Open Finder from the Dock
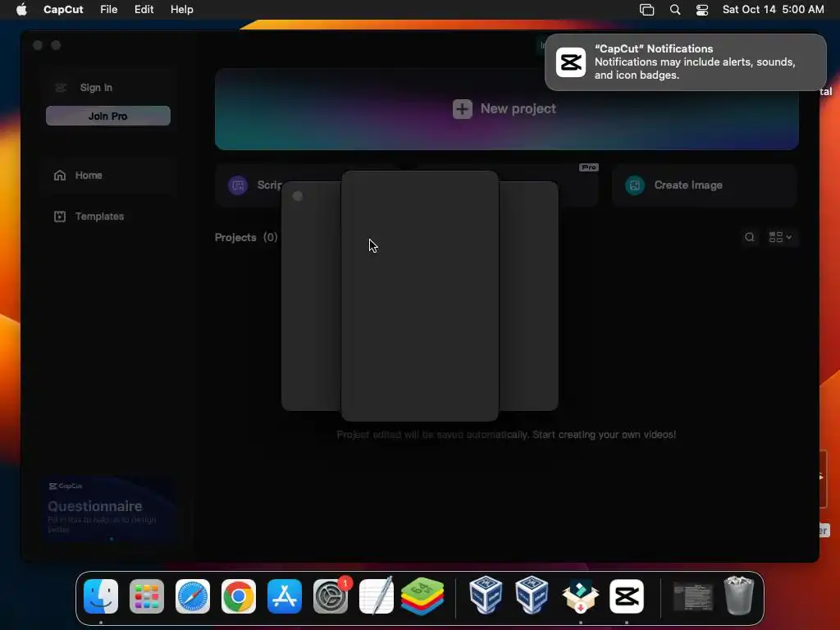This screenshot has width=840, height=630. click(x=101, y=596)
